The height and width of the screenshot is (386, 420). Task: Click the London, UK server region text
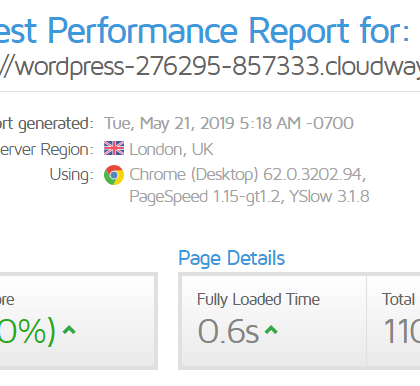(x=171, y=149)
